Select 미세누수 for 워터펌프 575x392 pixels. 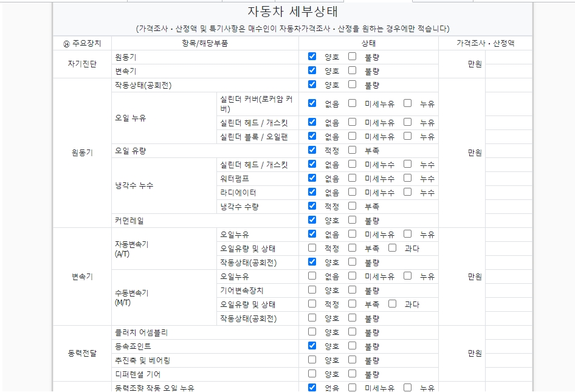(352, 178)
